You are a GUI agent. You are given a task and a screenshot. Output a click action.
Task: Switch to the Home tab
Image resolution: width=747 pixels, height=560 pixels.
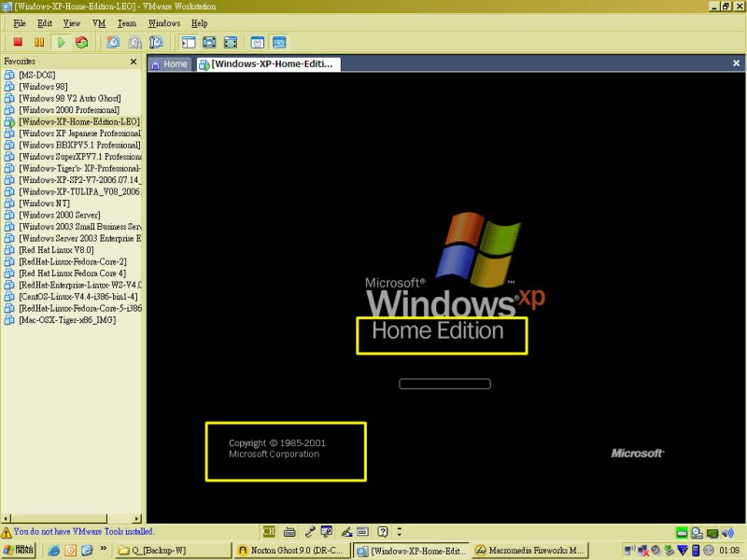[170, 63]
